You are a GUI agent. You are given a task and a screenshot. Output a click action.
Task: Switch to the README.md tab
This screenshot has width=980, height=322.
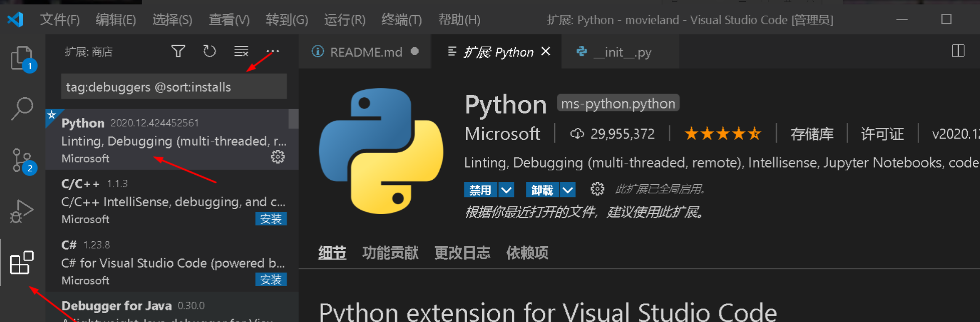pos(365,51)
